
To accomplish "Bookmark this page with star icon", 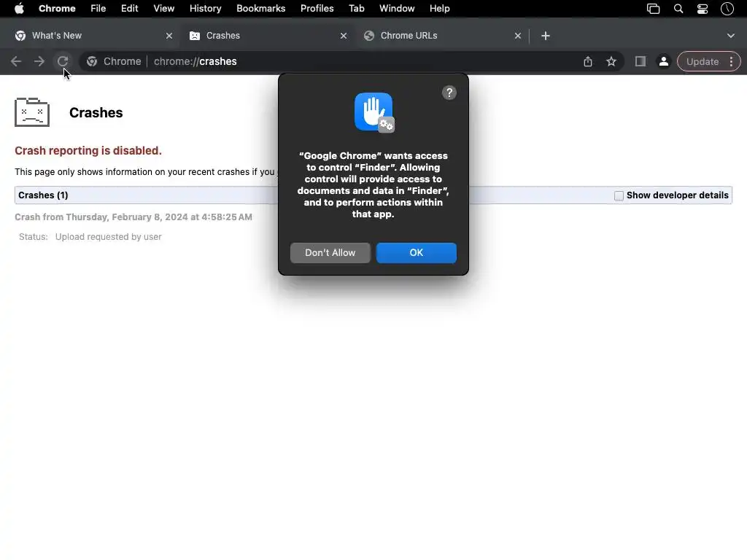I will pyautogui.click(x=611, y=61).
